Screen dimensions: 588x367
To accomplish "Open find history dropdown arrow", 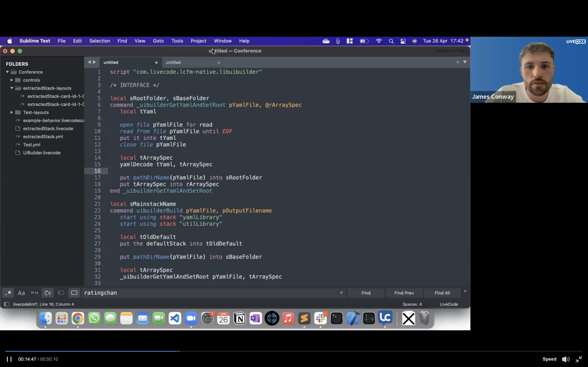I will [341, 293].
